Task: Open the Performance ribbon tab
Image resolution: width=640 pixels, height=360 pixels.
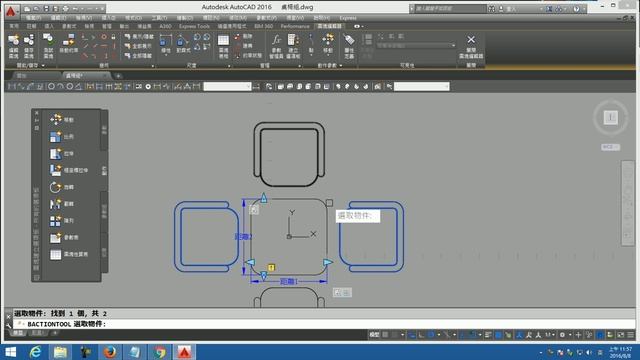Action: click(295, 26)
